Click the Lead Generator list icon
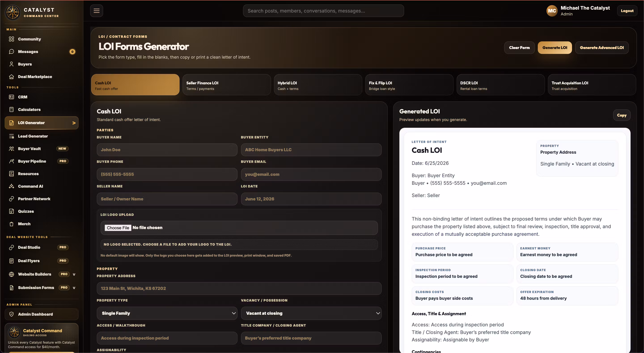 point(11,136)
